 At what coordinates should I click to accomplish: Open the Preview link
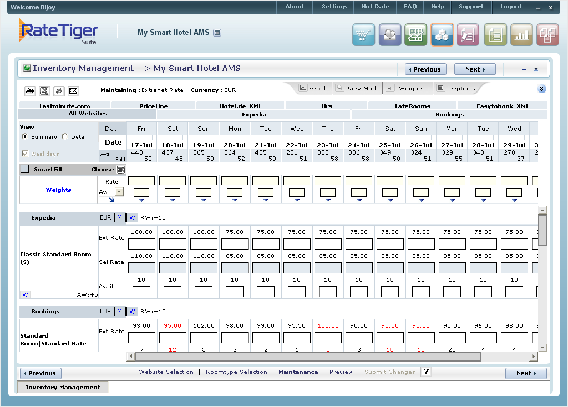coord(341,372)
